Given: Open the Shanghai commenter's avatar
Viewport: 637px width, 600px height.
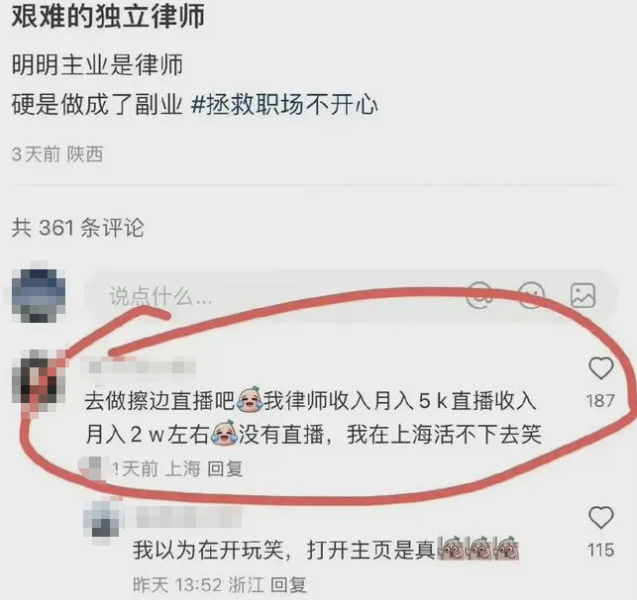Looking at the screenshot, I should 39,381.
